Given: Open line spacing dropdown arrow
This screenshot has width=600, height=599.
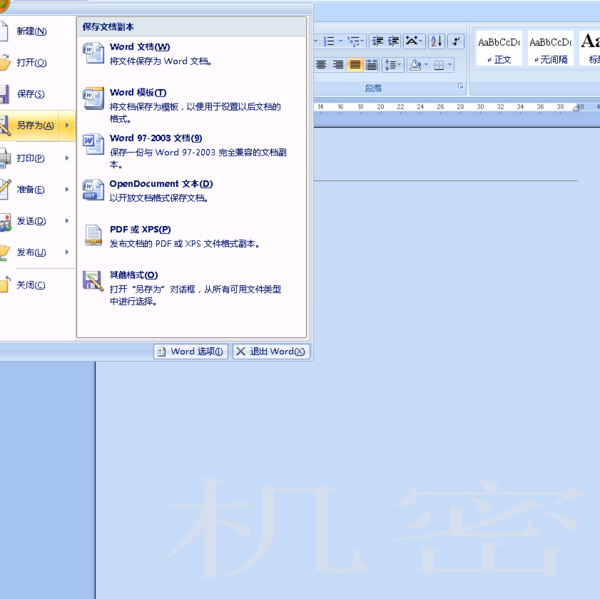Looking at the screenshot, I should (x=399, y=65).
